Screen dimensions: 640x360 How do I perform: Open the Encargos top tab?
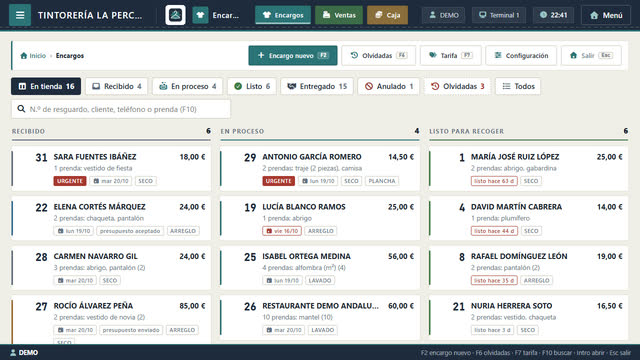[x=283, y=15]
